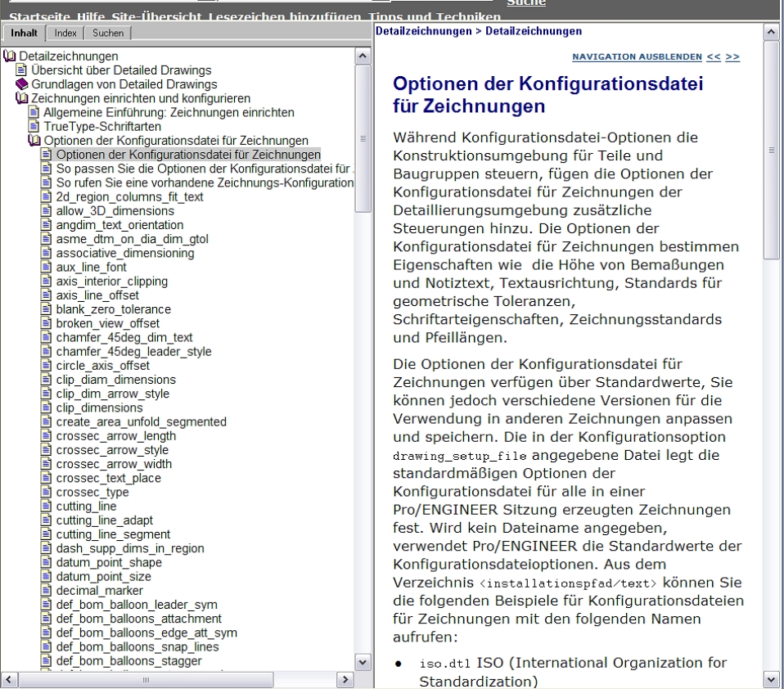This screenshot has width=784, height=689.
Task: Click page icon for asme_dtm_on_dia_dim_gtol
Action: (x=46, y=238)
